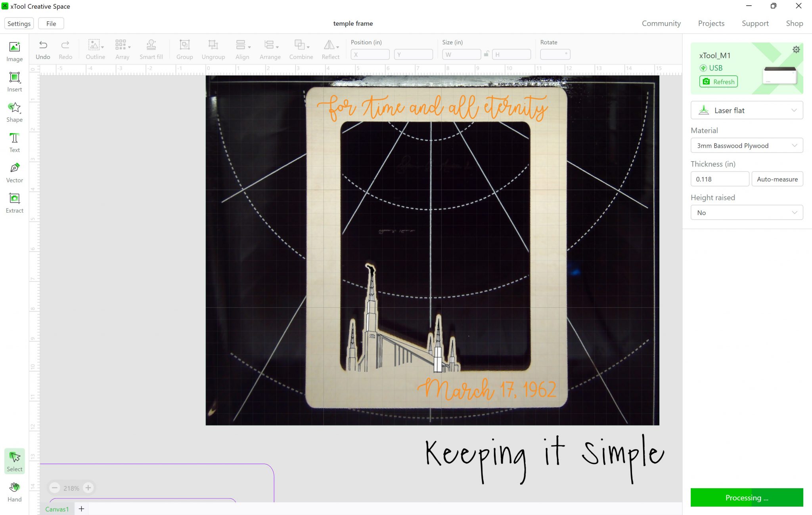Expand the Height raised dropdown

pos(747,212)
